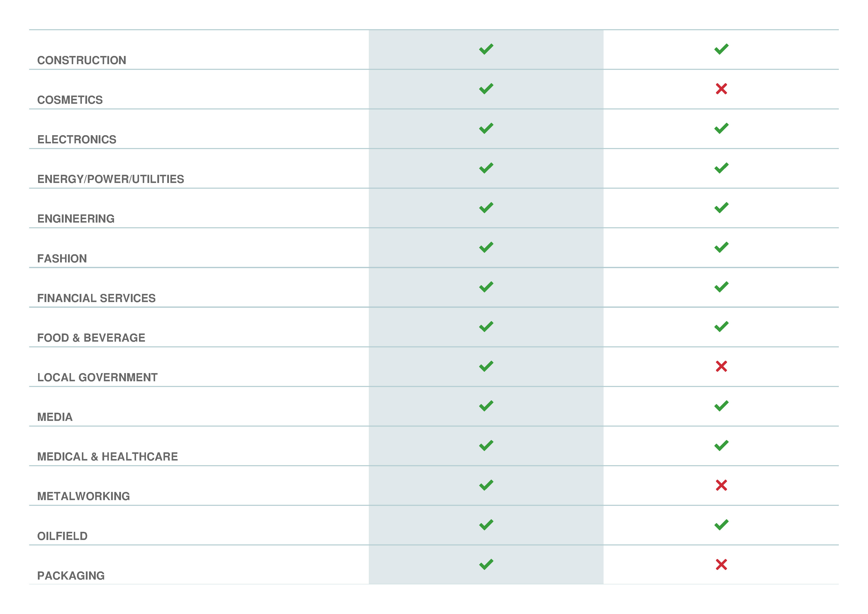Click Cosmetics row's green check in shaded column

coord(486,89)
